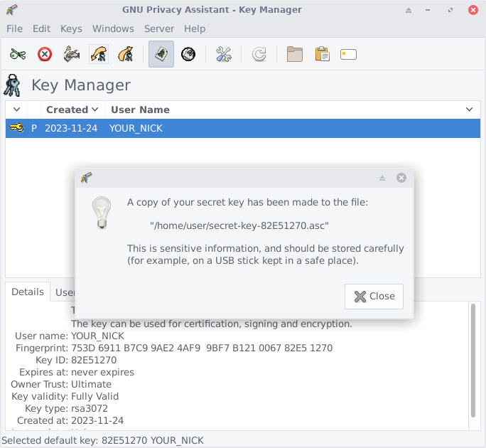This screenshot has width=486, height=448.
Task: Open the Card Manager icon
Action: pos(348,54)
